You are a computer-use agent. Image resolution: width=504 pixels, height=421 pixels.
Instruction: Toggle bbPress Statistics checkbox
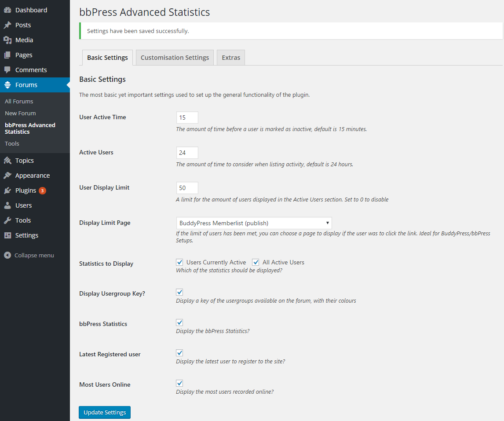180,322
